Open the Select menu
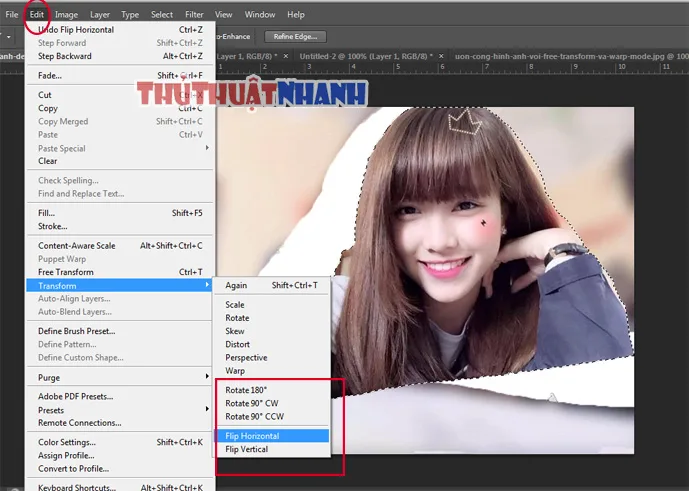Screen dimensions: 689x491 [x=162, y=15]
